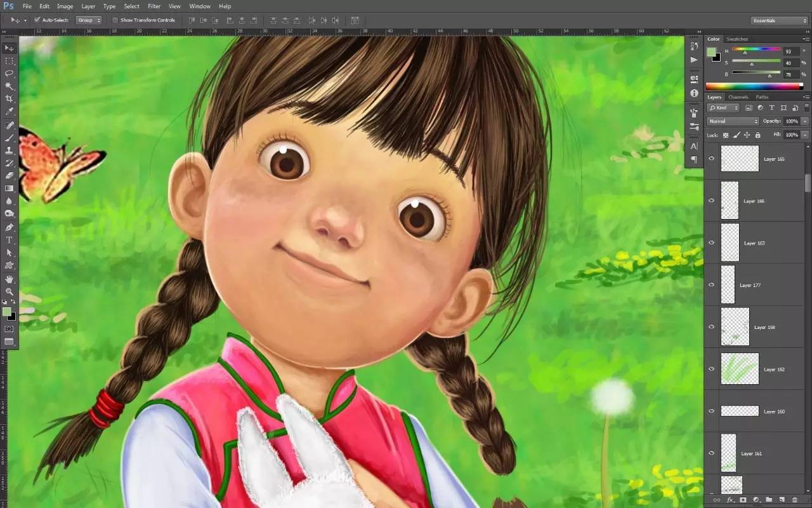Toggle lock transparent pixels

coord(726,135)
